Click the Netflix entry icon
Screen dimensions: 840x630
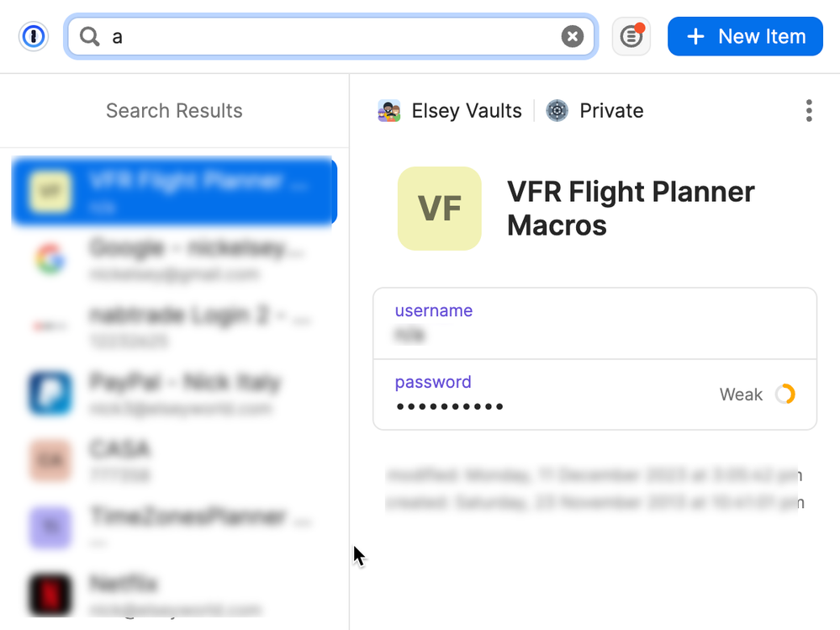50,593
